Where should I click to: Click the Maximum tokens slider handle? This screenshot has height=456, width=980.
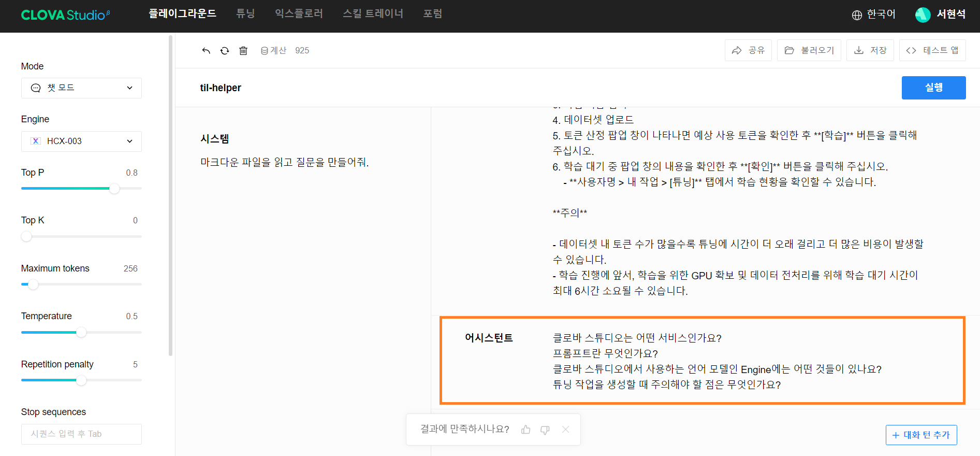(33, 284)
